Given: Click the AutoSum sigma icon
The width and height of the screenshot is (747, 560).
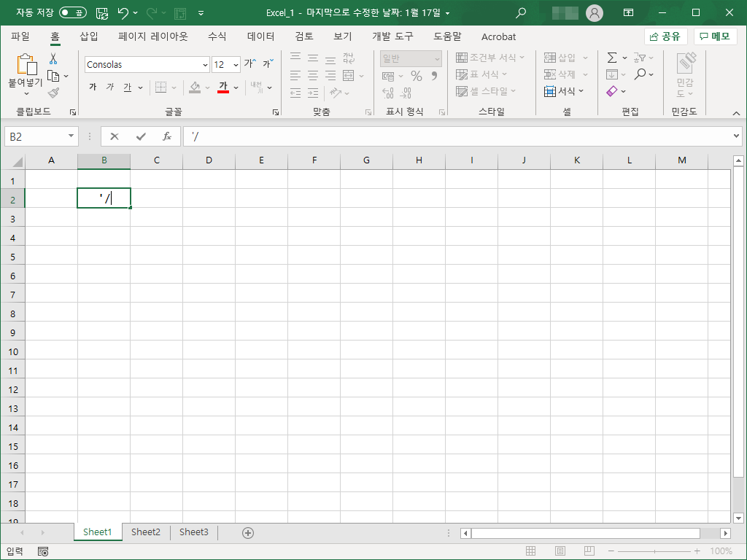Looking at the screenshot, I should [612, 58].
